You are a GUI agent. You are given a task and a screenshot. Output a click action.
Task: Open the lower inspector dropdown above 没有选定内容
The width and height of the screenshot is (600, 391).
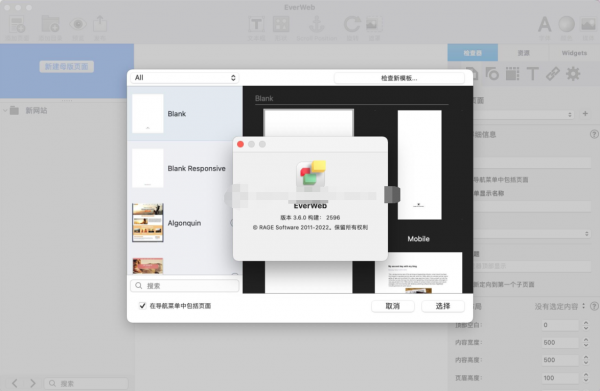click(x=532, y=233)
